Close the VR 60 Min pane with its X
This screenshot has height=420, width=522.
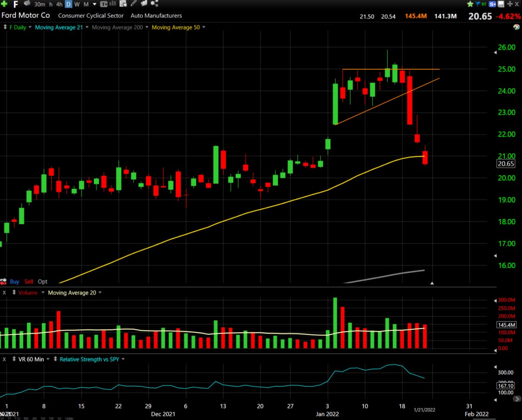(4, 359)
